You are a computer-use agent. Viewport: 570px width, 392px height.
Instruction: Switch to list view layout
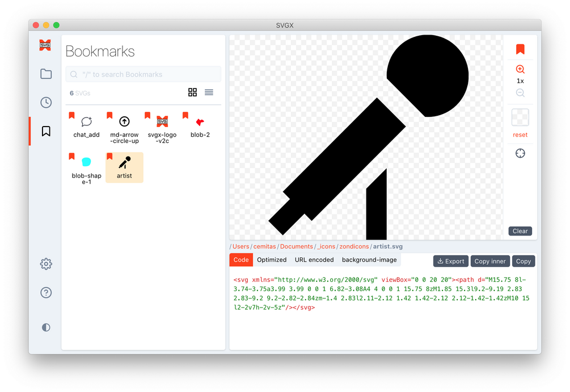(x=209, y=92)
